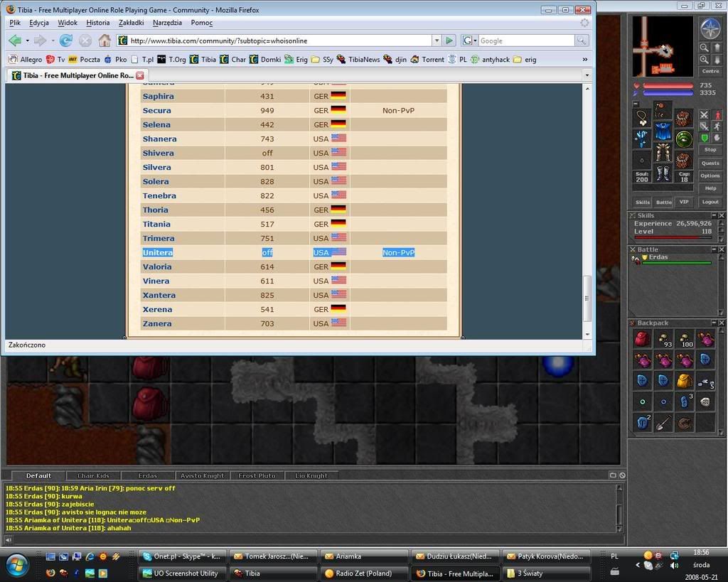
Task: Click the Firefox Back arrow button
Action: point(15,41)
